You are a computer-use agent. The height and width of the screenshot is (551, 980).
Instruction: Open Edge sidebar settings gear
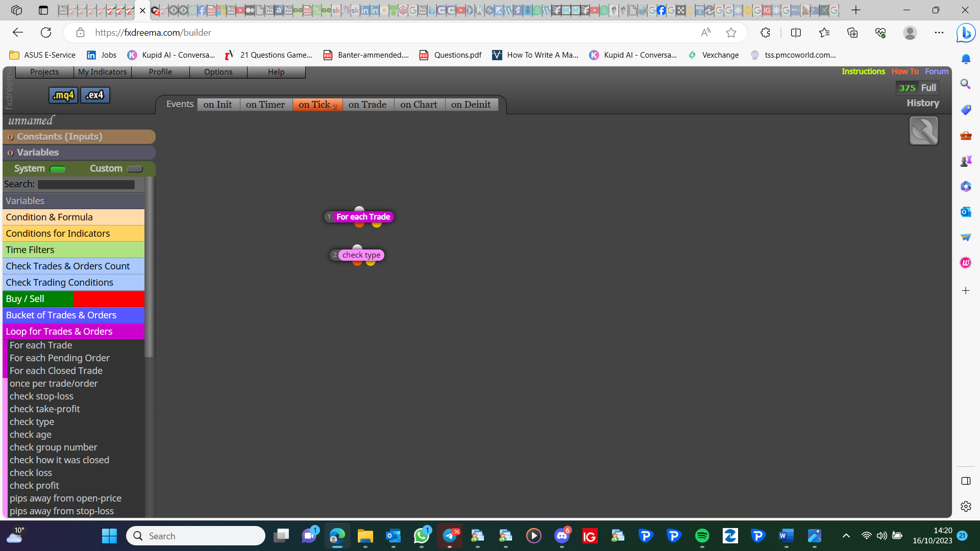[966, 506]
